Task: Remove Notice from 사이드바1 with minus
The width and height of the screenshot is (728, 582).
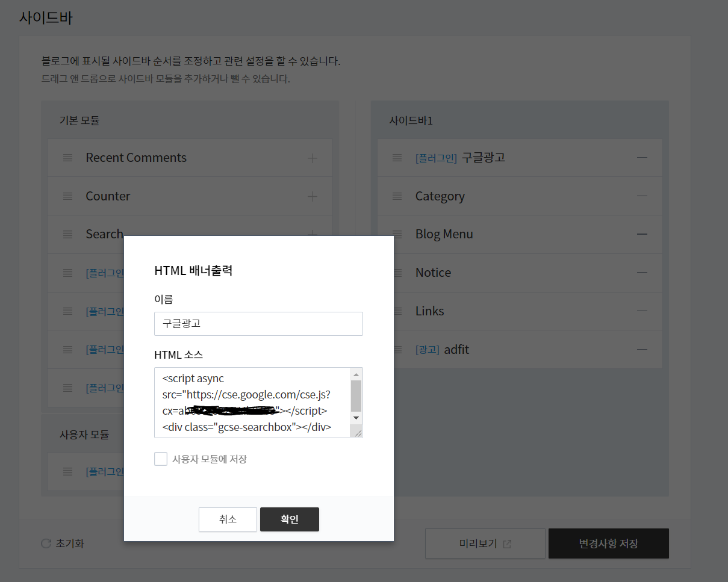Action: tap(642, 273)
